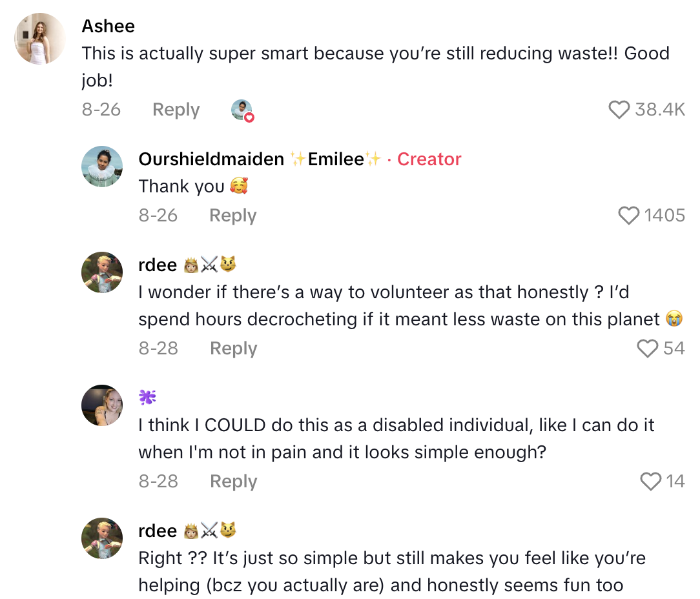Screen dimensions: 700x599
Task: Click the rdee username above the volunteer comment
Action: click(x=158, y=265)
